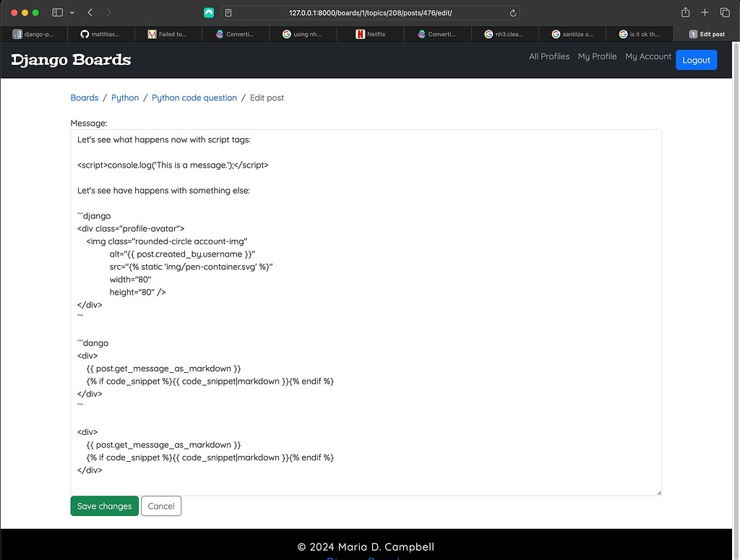Click the tab overview icon
This screenshot has width=740, height=560.
point(725,12)
